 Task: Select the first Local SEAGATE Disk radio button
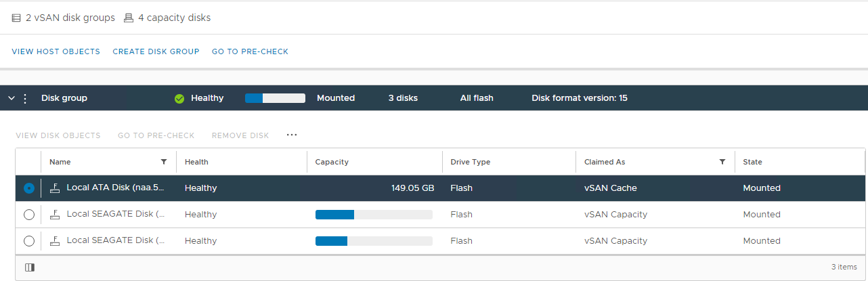[28, 215]
